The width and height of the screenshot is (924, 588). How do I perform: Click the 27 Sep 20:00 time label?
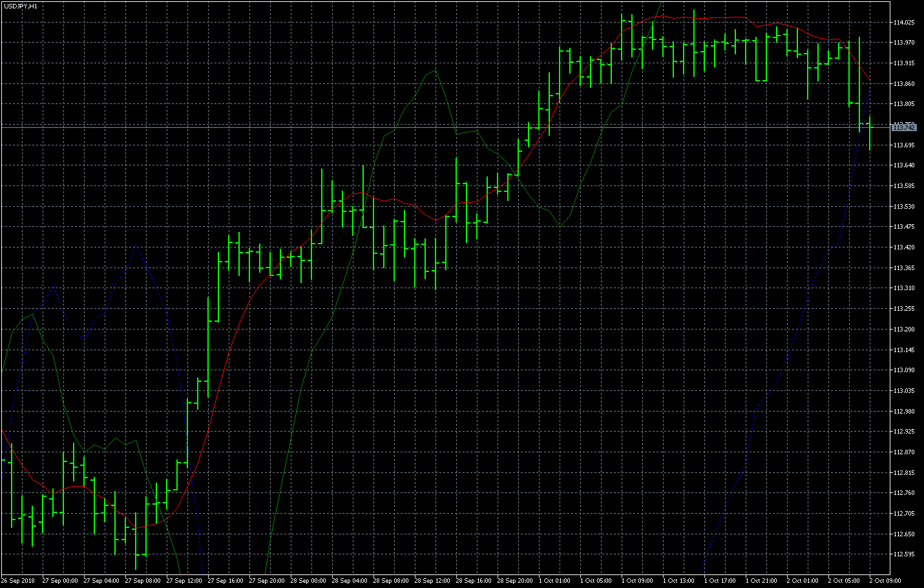[267, 581]
